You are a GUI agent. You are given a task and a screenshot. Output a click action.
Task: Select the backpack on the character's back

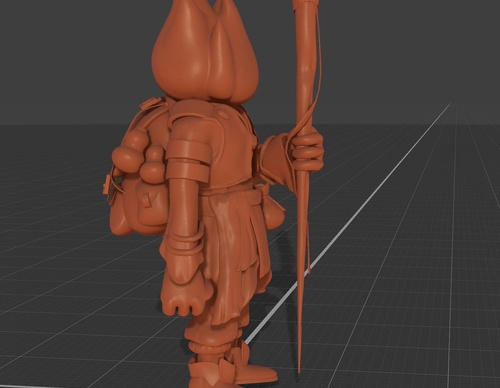tap(137, 173)
